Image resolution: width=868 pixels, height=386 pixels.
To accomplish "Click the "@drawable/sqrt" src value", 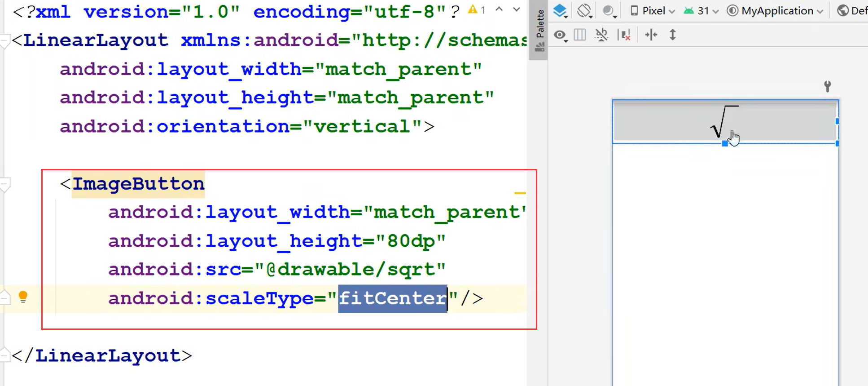I will tap(350, 270).
